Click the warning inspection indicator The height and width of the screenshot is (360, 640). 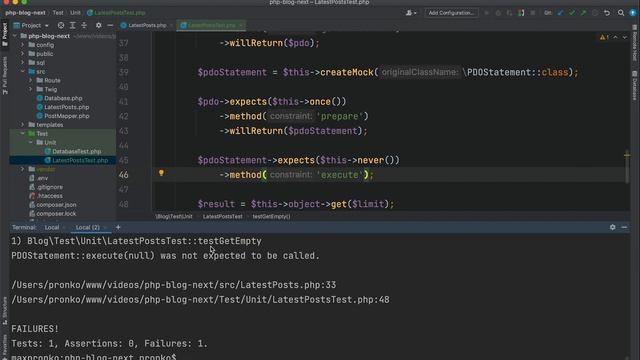click(x=604, y=37)
